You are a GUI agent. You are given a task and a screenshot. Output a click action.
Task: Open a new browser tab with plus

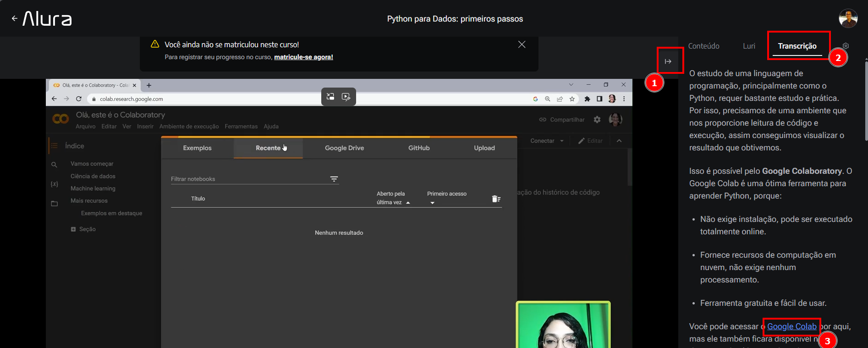(x=149, y=85)
